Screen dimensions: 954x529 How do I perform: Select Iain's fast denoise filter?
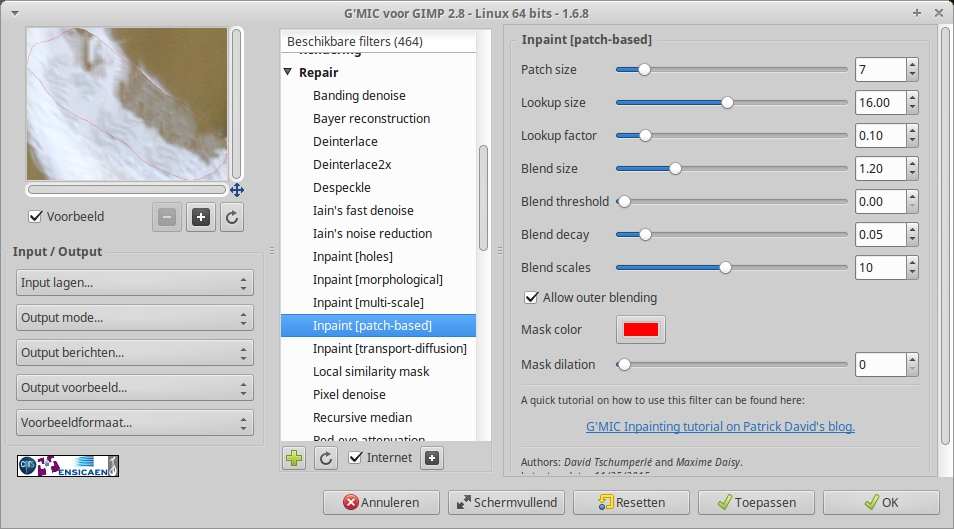point(363,211)
